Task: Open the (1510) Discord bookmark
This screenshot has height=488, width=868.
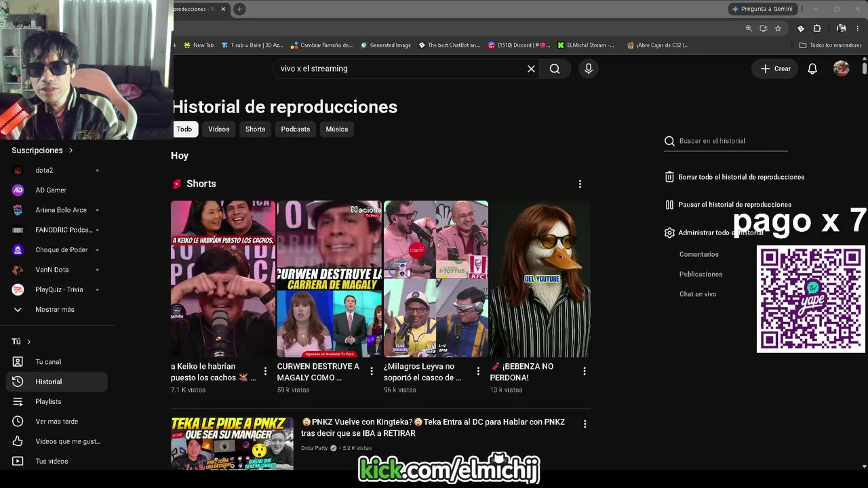Action: (x=519, y=45)
